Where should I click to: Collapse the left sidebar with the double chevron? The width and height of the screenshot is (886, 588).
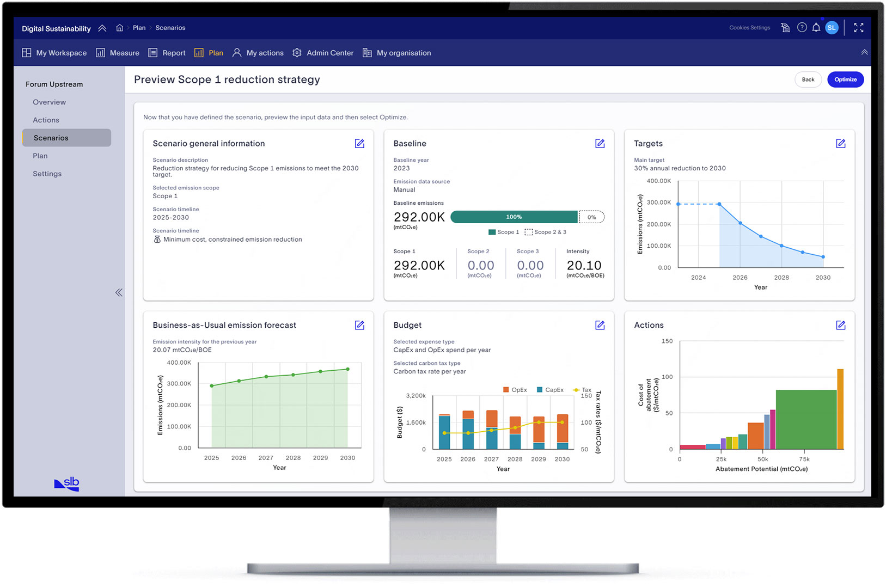pos(119,292)
